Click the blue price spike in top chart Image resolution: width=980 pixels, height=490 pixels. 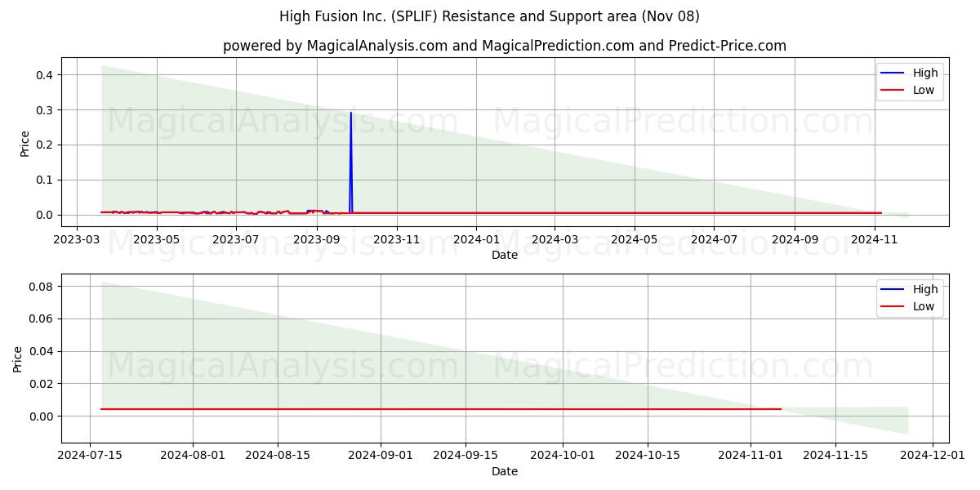[351, 162]
